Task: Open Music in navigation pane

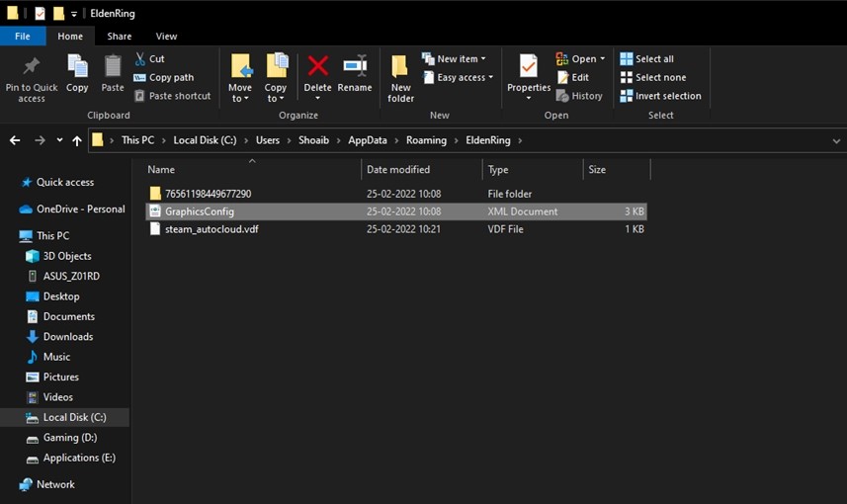Action: tap(48, 357)
